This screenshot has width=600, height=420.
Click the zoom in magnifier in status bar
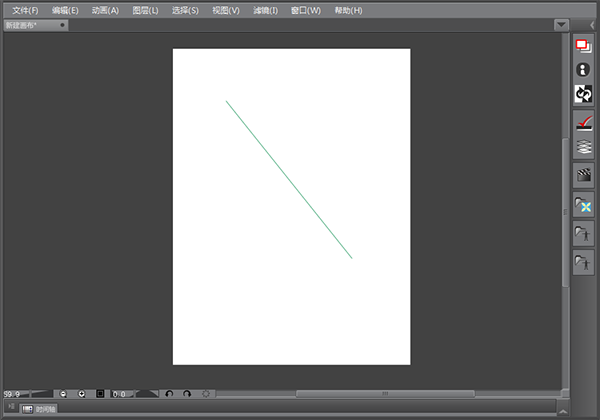[x=82, y=394]
